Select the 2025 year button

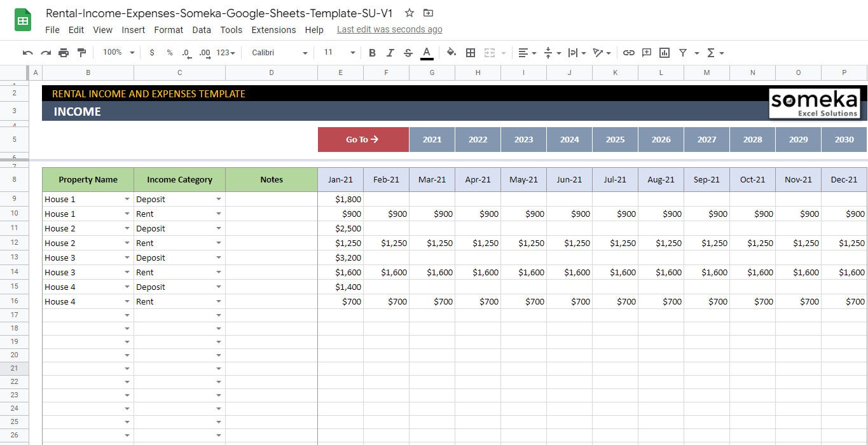coord(615,139)
